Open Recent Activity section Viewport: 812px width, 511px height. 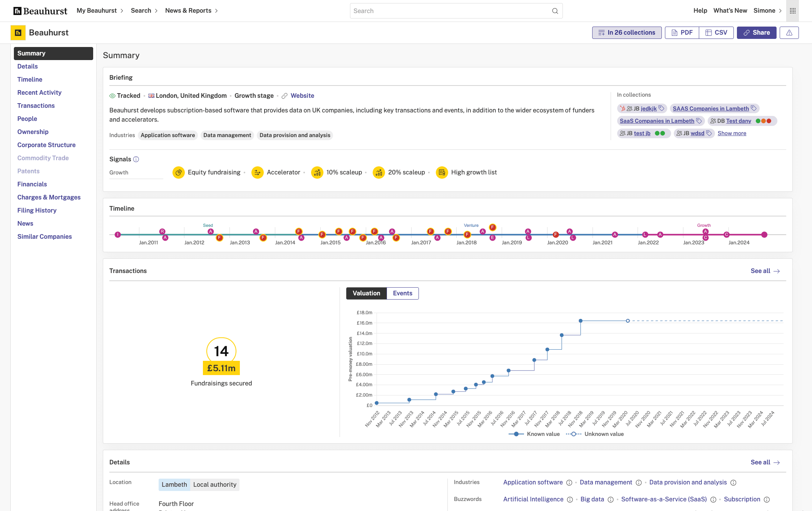coord(39,93)
